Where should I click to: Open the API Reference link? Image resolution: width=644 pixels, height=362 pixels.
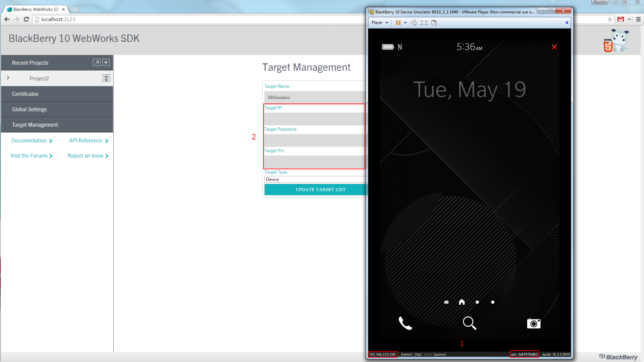point(89,141)
